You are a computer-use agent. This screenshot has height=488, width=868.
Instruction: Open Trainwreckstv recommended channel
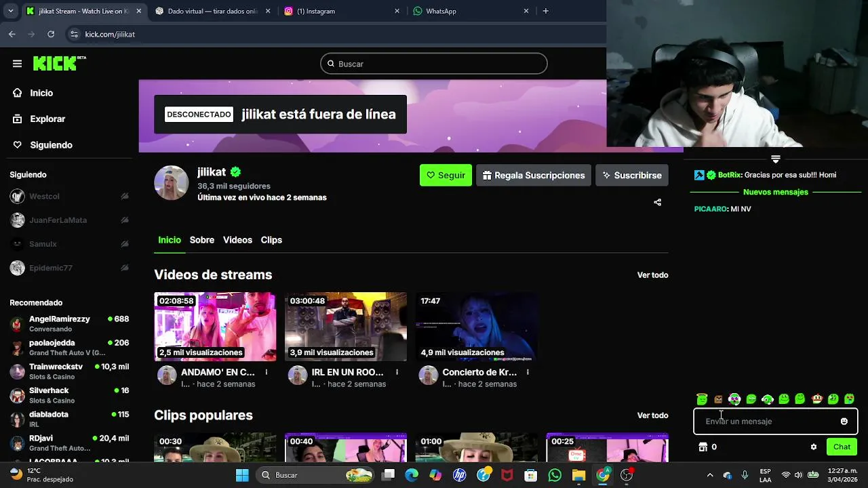point(69,371)
